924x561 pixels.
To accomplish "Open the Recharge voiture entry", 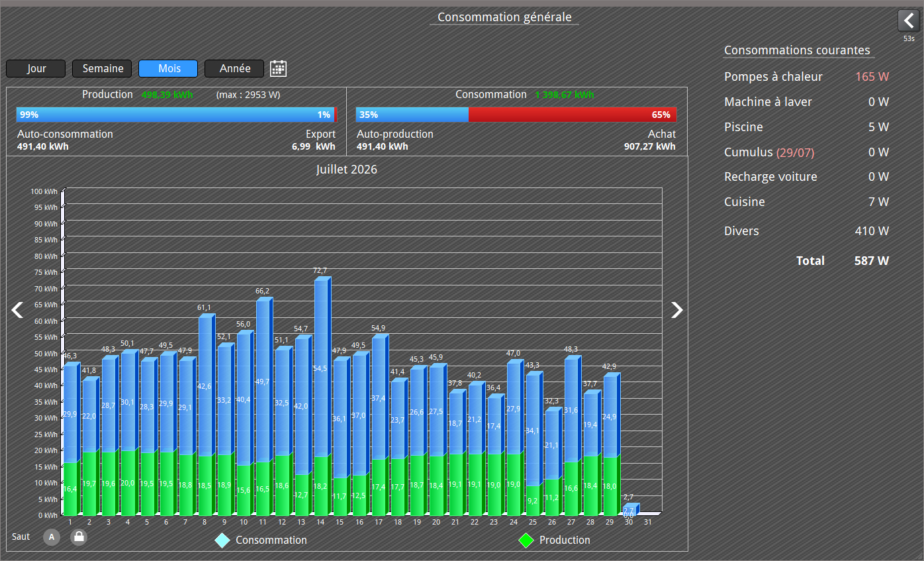I will 806,177.
